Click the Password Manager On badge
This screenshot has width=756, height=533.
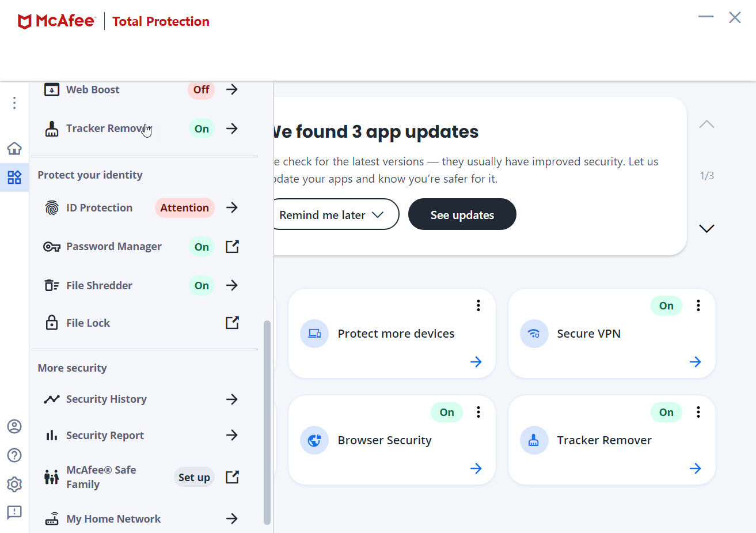pyautogui.click(x=202, y=247)
